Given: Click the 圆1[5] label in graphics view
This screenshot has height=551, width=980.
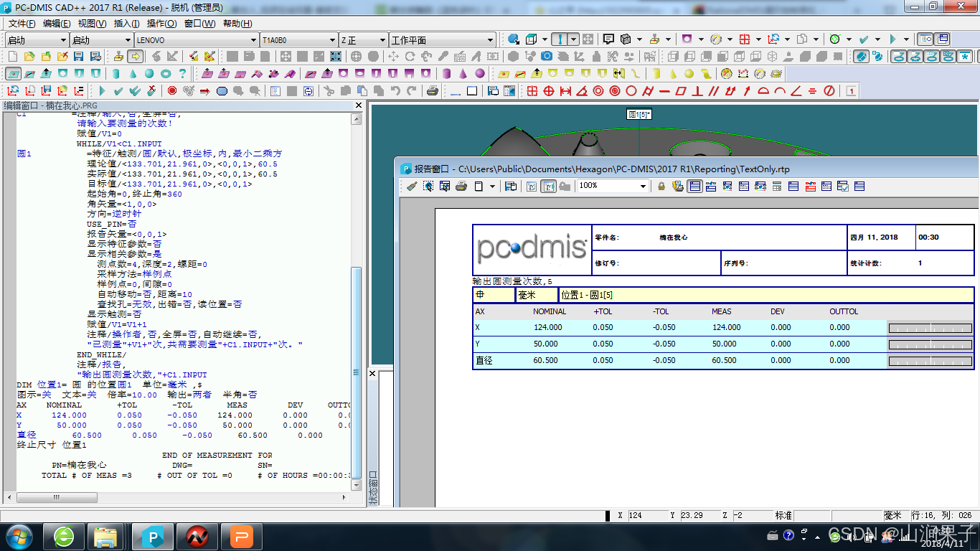Looking at the screenshot, I should (639, 114).
